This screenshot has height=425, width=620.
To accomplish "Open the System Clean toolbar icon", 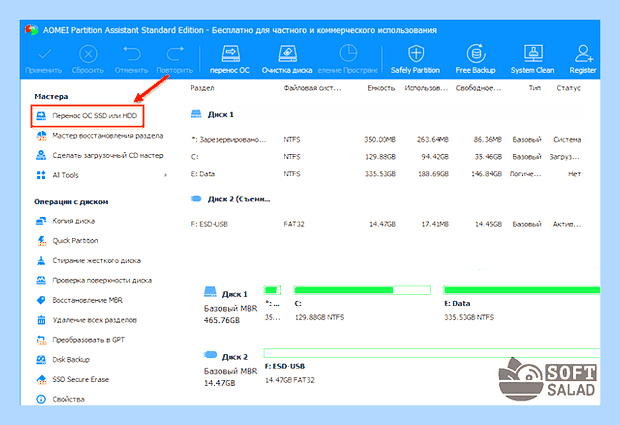I will coord(533,54).
